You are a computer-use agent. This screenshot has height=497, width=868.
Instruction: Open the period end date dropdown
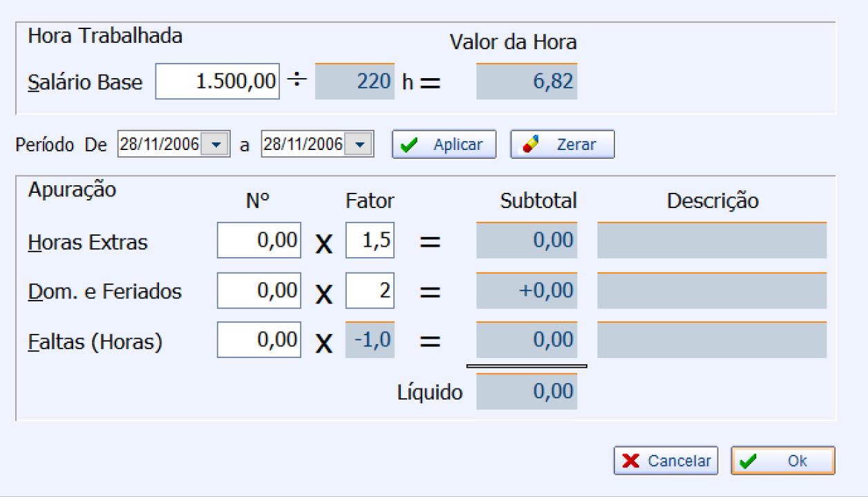pyautogui.click(x=361, y=144)
